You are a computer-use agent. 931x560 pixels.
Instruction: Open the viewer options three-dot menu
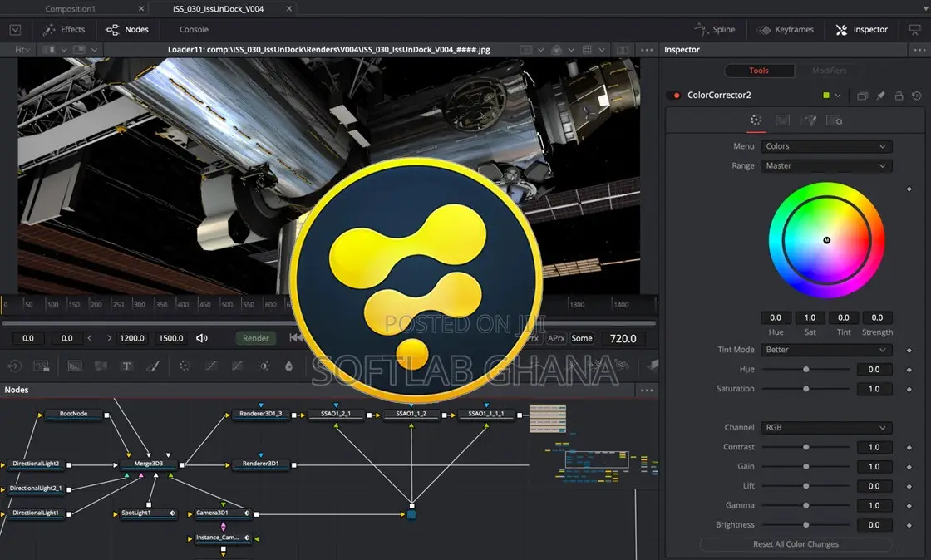click(x=647, y=50)
